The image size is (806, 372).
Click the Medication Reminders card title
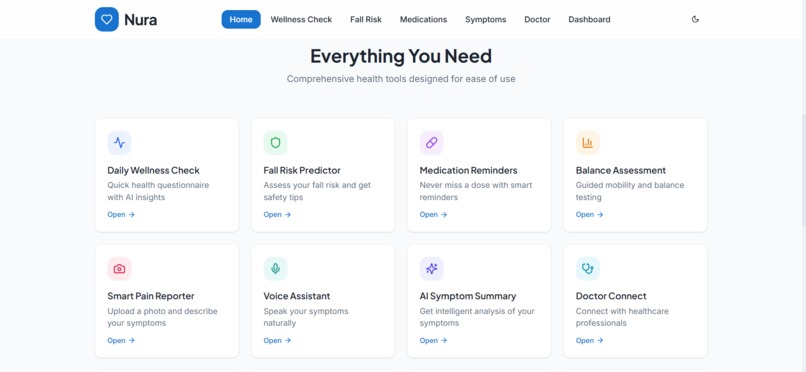[x=468, y=171]
